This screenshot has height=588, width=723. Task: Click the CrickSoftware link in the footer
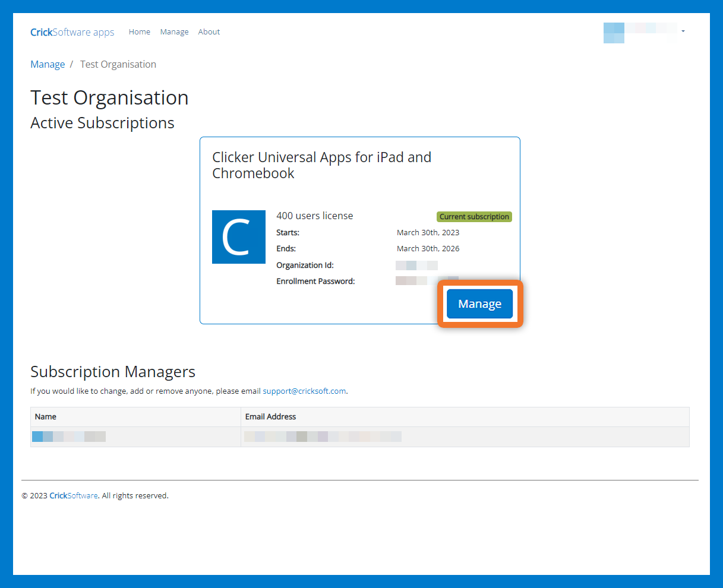point(73,496)
